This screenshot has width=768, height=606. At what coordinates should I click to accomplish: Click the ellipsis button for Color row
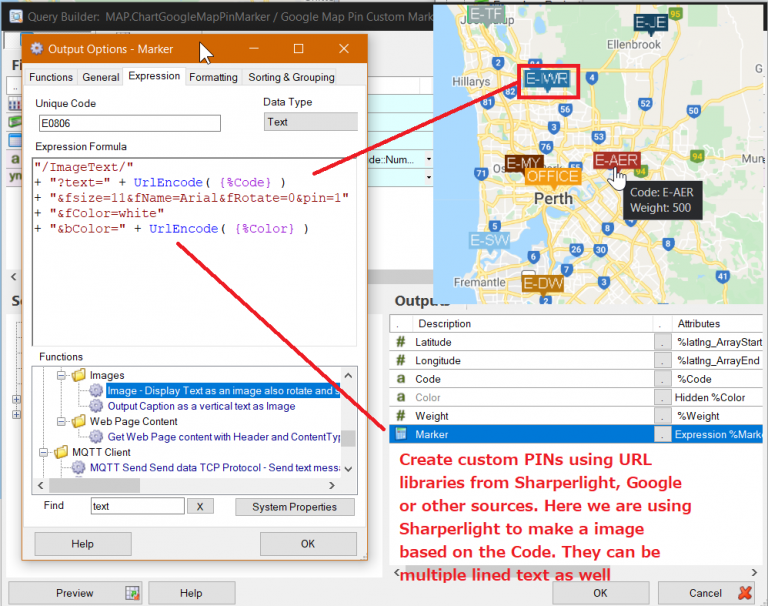coord(662,397)
